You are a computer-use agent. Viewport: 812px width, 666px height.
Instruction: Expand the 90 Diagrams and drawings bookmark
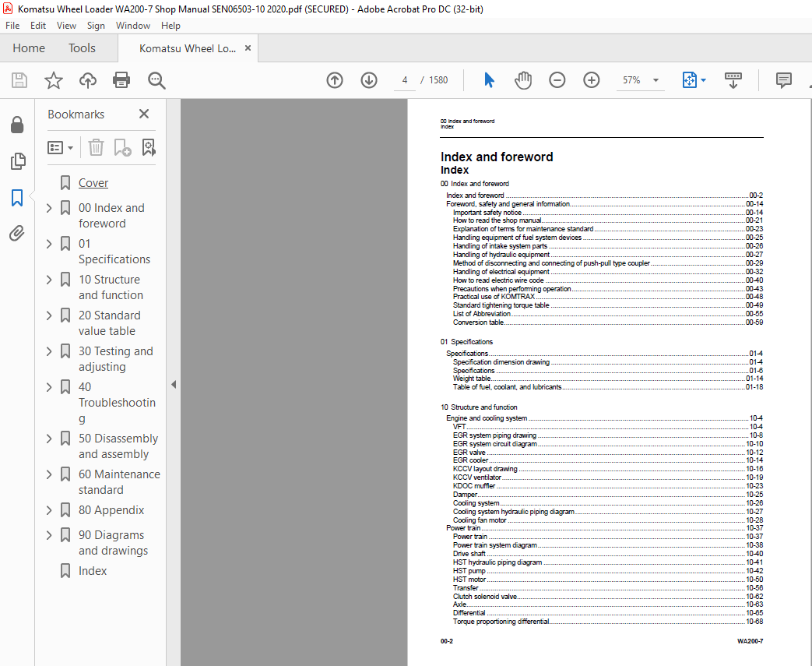(49, 535)
